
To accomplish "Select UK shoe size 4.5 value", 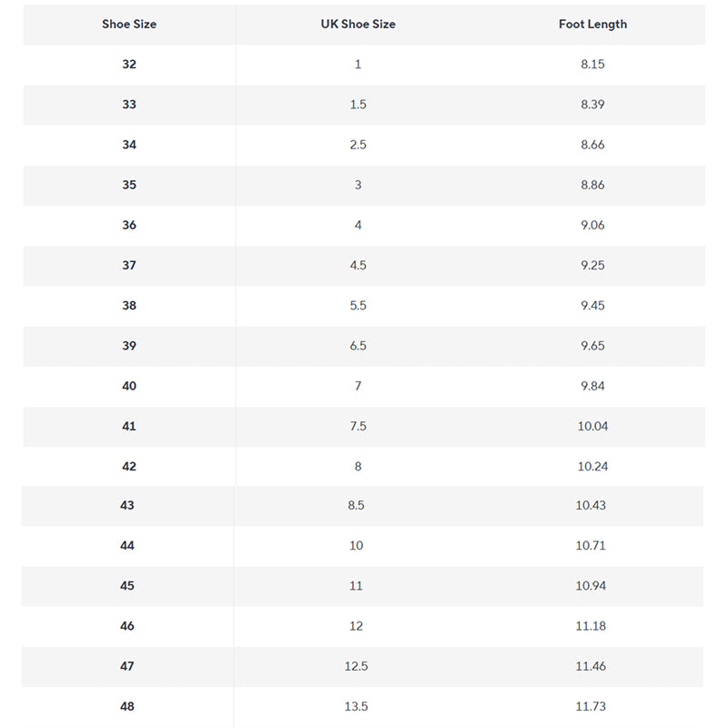I will coord(358,266).
